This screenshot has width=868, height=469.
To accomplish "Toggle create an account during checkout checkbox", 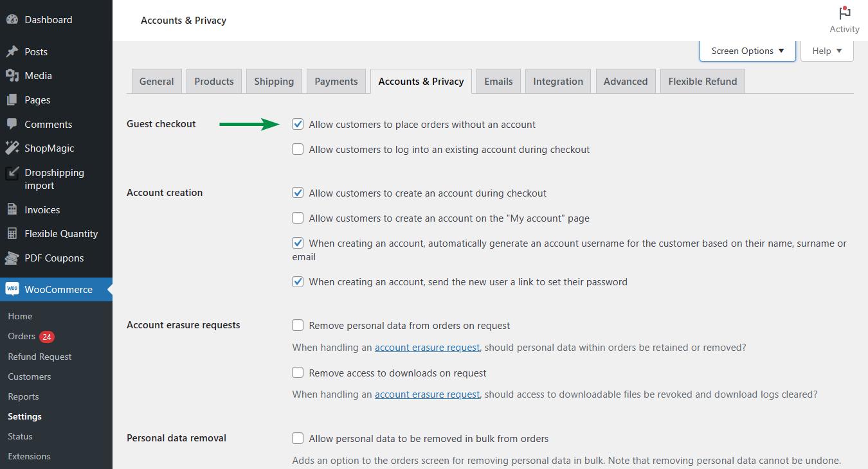I will coord(298,193).
